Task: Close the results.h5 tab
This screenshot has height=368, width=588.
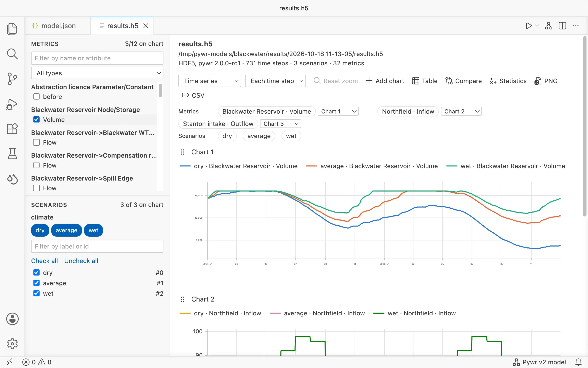Action: (146, 26)
